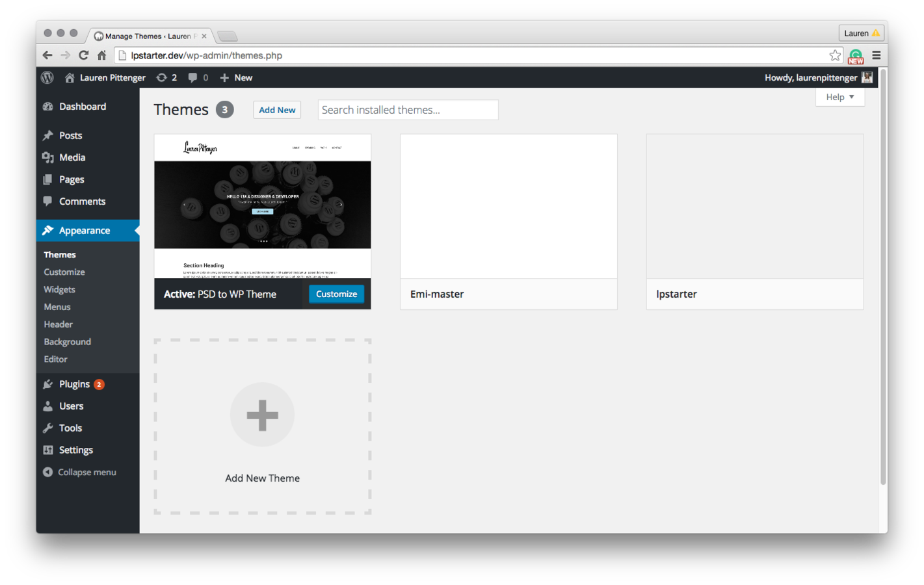Click the Emi-master theme name
The height and width of the screenshot is (585, 924).
click(437, 294)
